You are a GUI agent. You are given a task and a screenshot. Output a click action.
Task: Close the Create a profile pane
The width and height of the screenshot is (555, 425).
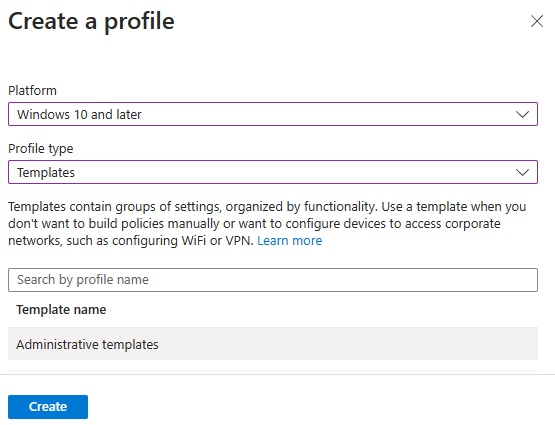[537, 21]
